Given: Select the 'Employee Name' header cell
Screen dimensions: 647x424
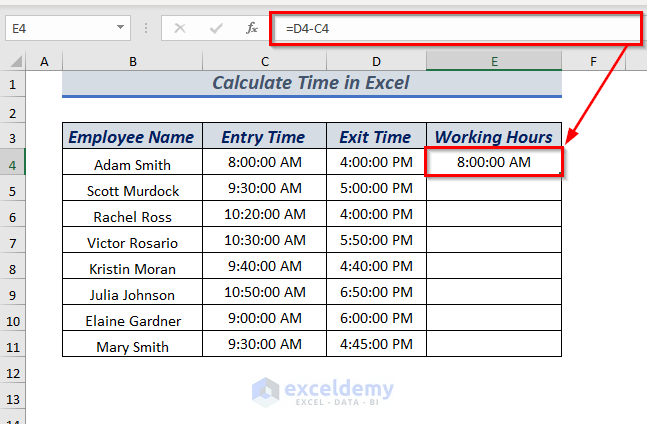Looking at the screenshot, I should 132,136.
